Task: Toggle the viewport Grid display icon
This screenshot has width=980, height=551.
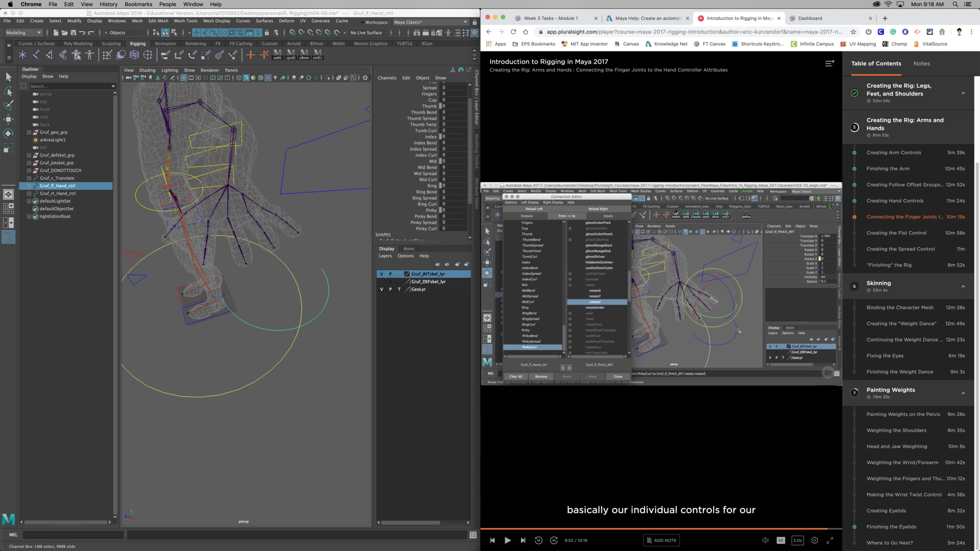Action: pyautogui.click(x=183, y=78)
